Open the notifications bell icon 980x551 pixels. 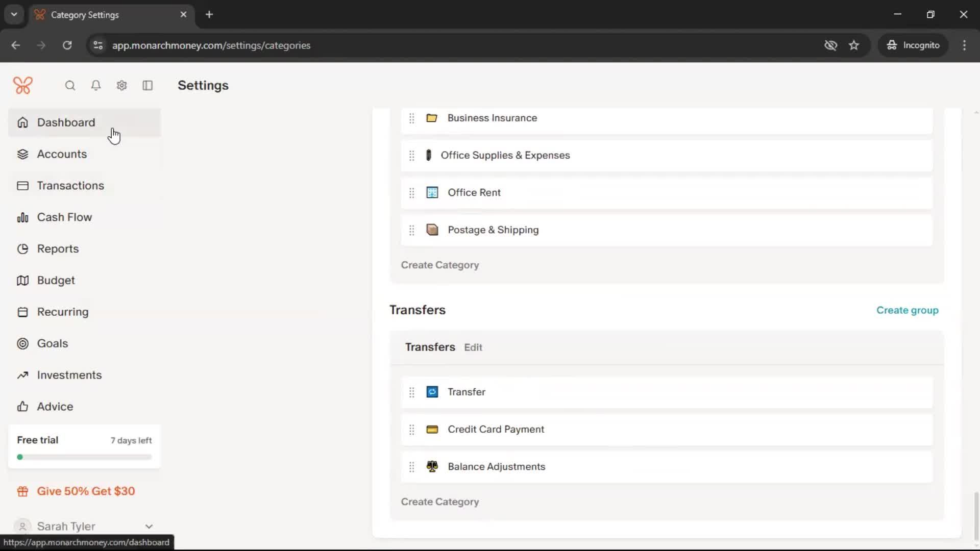(96, 86)
